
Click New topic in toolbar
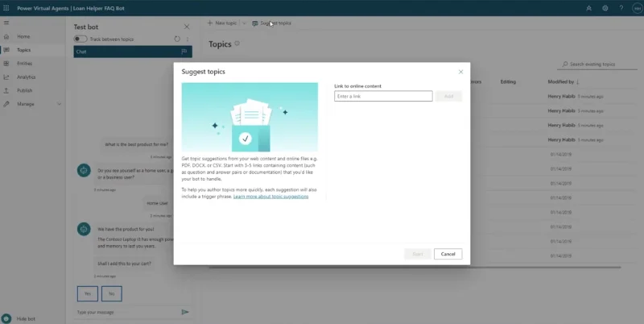222,23
